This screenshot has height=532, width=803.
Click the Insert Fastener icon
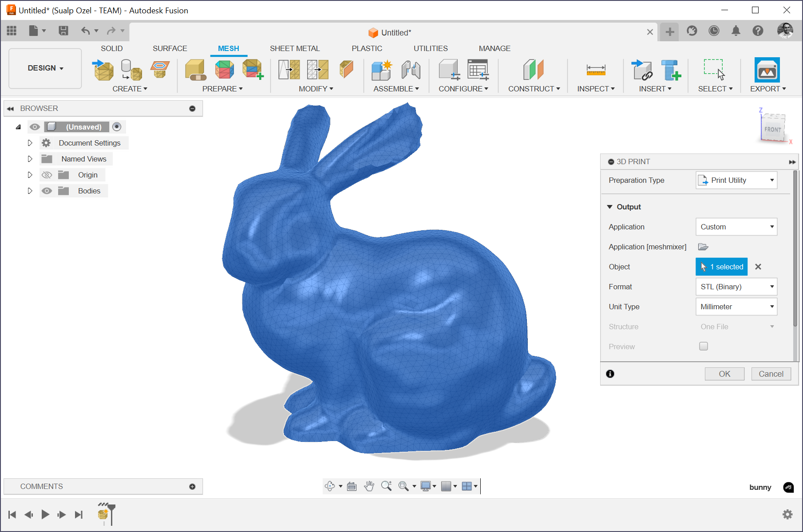671,70
